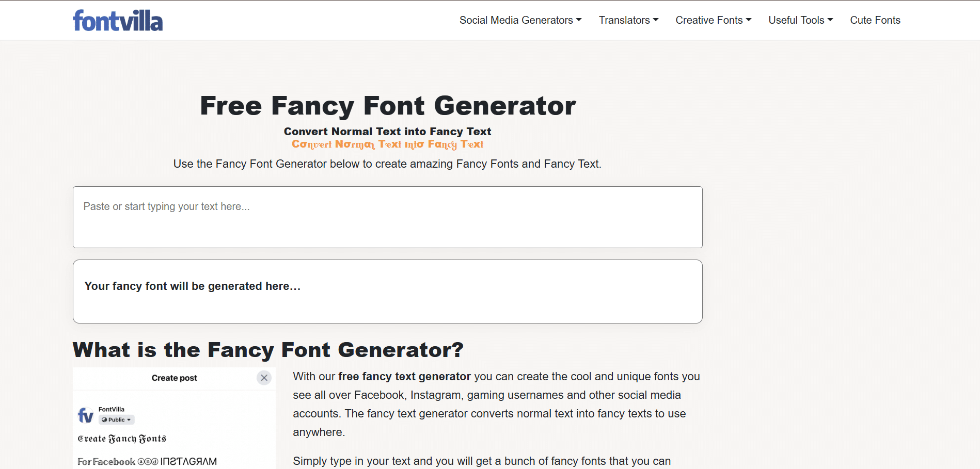Focus the 'Paste or start typing' text box

tap(387, 217)
